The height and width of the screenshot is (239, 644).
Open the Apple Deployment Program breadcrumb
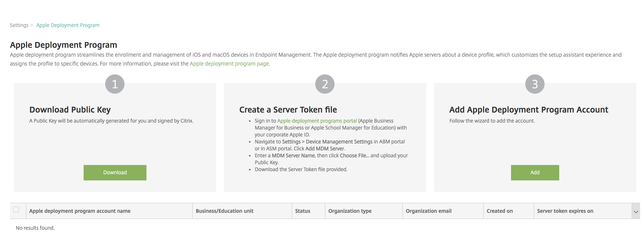click(x=68, y=25)
